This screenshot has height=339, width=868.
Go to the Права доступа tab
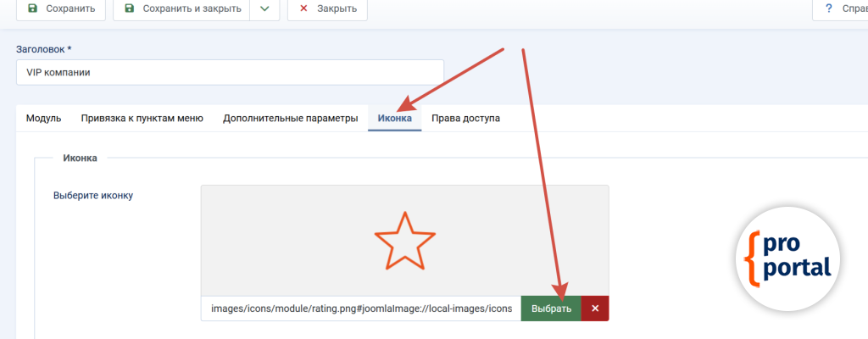pos(465,119)
